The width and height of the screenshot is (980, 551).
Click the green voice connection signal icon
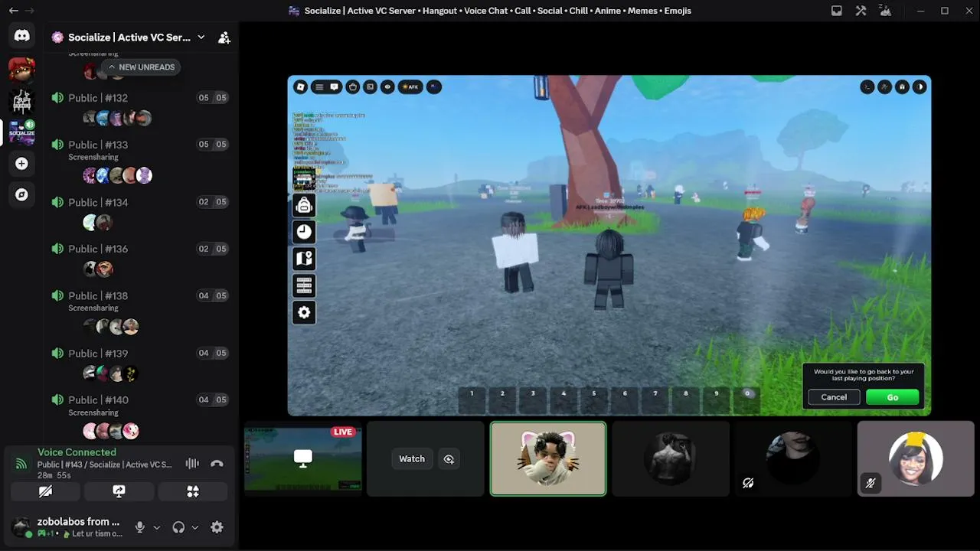point(21,464)
